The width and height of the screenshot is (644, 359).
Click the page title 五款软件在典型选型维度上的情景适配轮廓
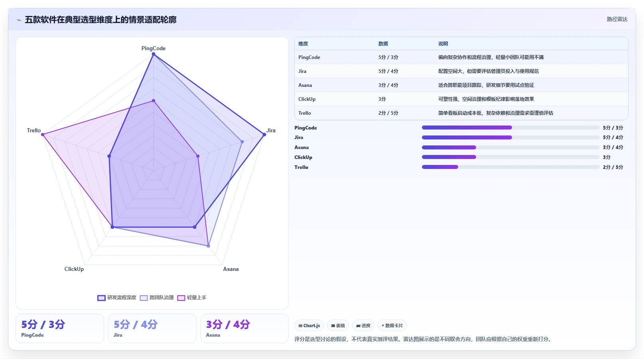[x=100, y=20]
